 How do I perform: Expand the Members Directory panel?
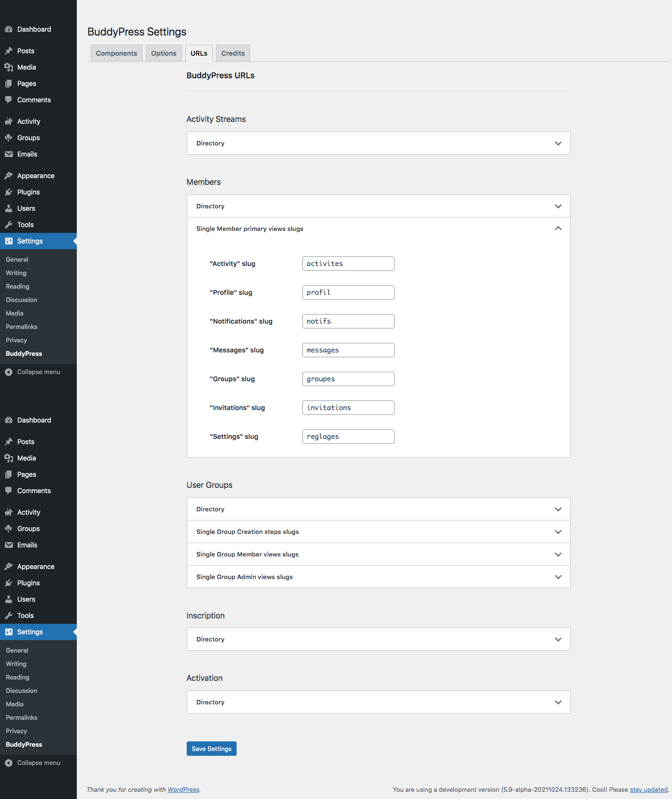[378, 206]
